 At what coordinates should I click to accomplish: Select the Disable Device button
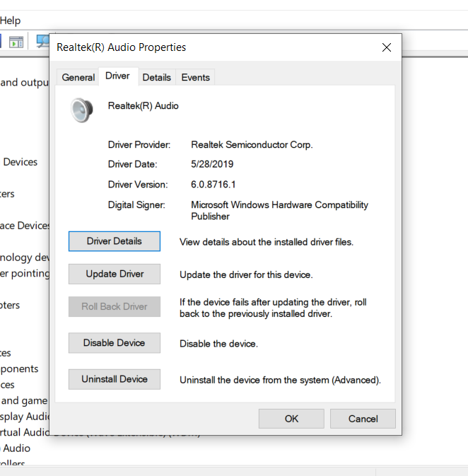[114, 343]
